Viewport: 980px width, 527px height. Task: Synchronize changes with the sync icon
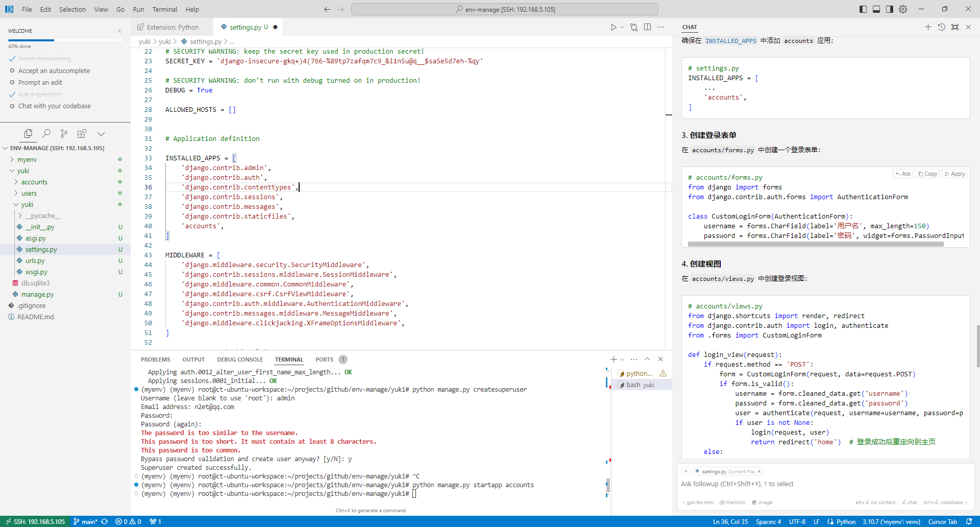[x=105, y=521]
